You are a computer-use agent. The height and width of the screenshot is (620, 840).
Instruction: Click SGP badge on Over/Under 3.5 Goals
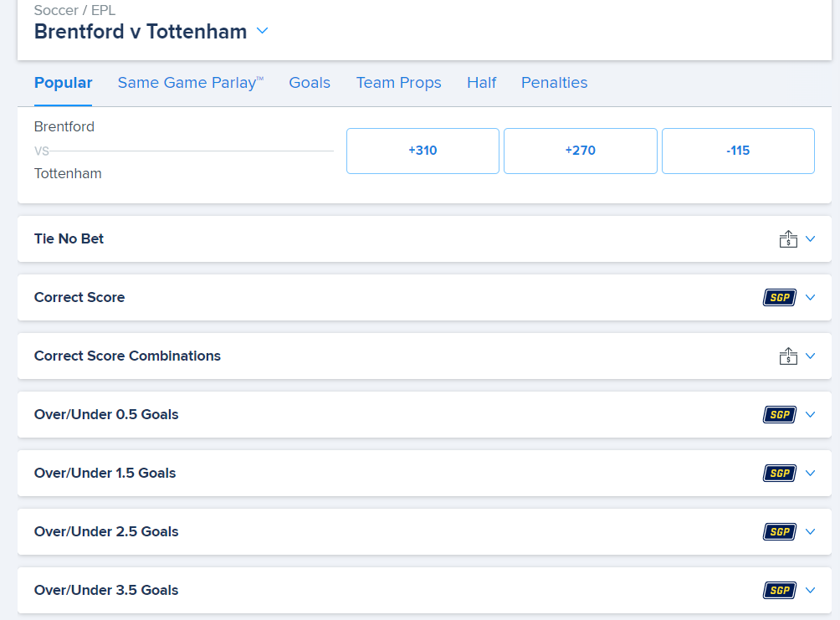tap(780, 590)
